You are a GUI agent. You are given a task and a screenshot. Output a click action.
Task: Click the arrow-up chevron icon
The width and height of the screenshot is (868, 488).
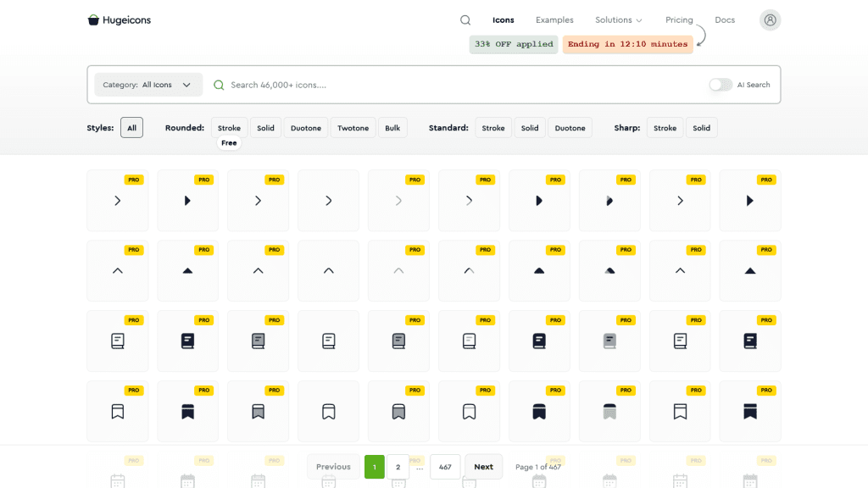[117, 271]
